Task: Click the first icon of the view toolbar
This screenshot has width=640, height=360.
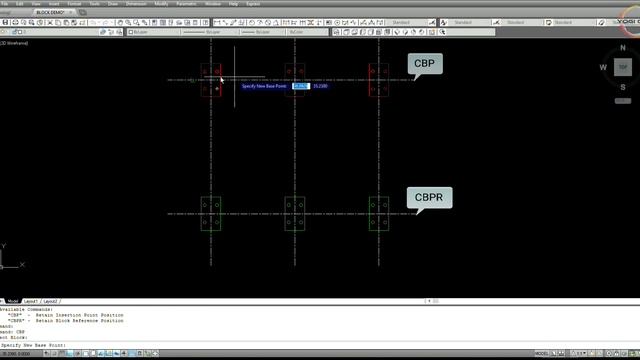Action: 336,32
